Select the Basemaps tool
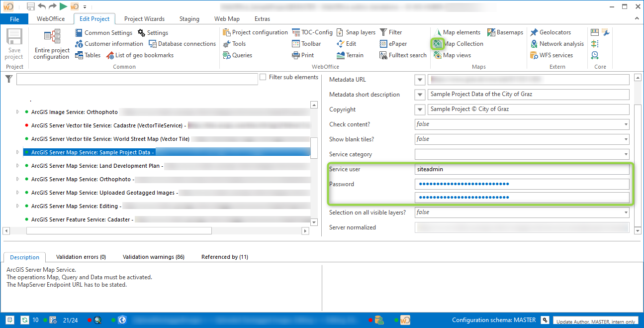644x328 pixels. (x=505, y=32)
